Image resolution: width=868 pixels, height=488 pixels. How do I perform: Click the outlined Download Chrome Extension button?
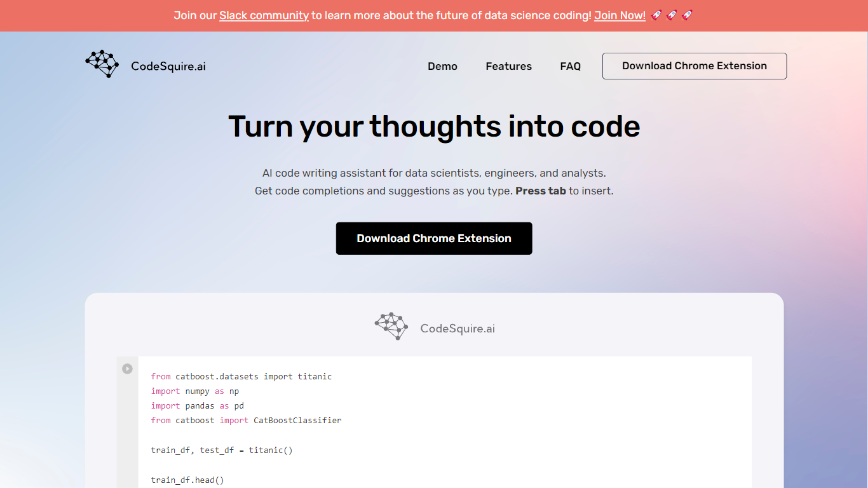694,66
